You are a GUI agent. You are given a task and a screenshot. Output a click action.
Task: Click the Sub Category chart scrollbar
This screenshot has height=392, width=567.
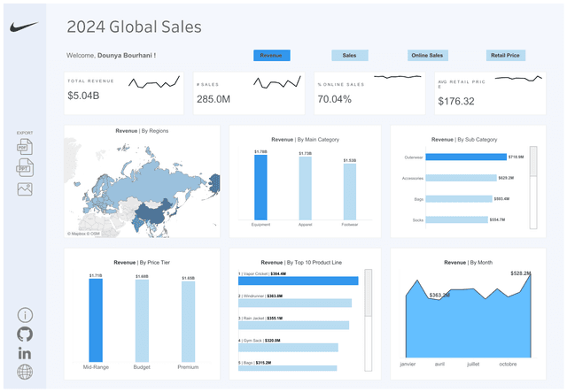533,188
